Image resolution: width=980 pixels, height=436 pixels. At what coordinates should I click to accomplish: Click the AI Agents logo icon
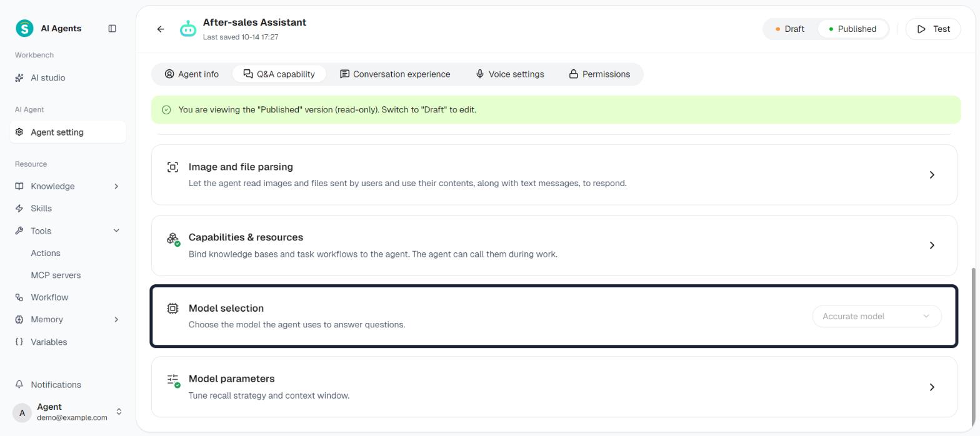(x=24, y=28)
